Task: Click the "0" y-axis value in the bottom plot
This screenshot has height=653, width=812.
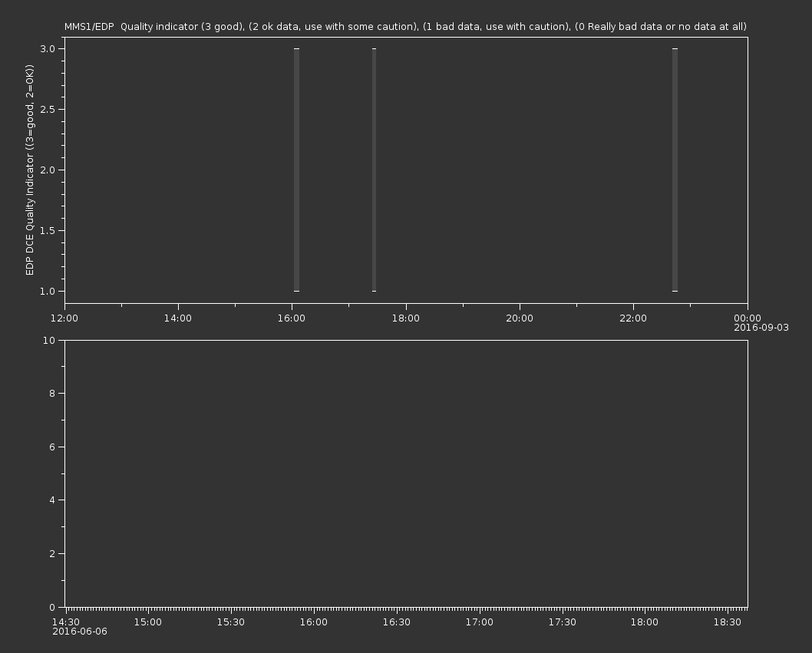Action: tap(52, 608)
